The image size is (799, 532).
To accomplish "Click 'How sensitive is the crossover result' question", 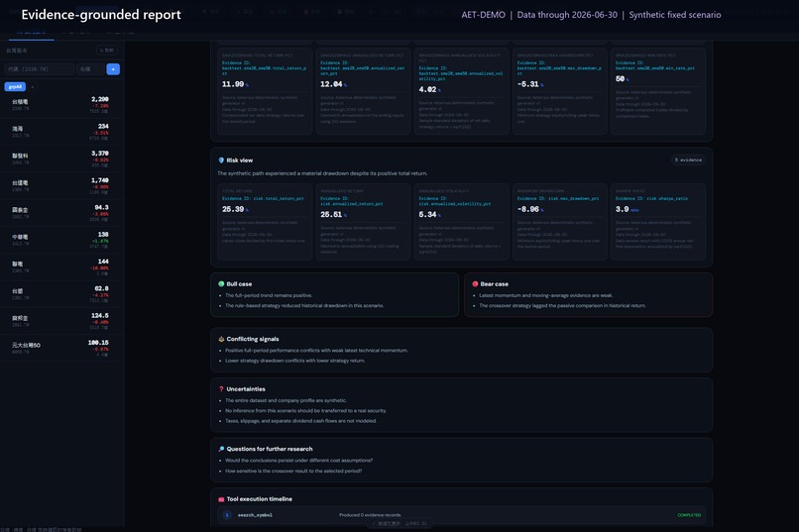I will click(293, 471).
